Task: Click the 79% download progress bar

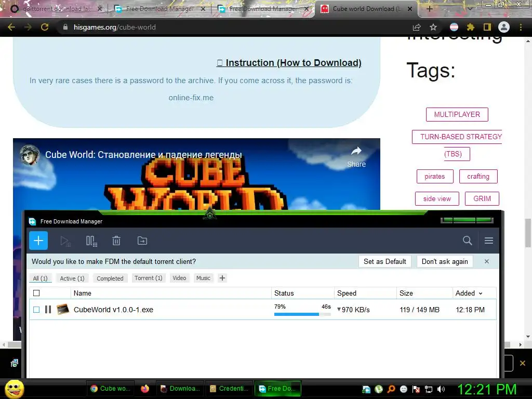Action: point(302,314)
